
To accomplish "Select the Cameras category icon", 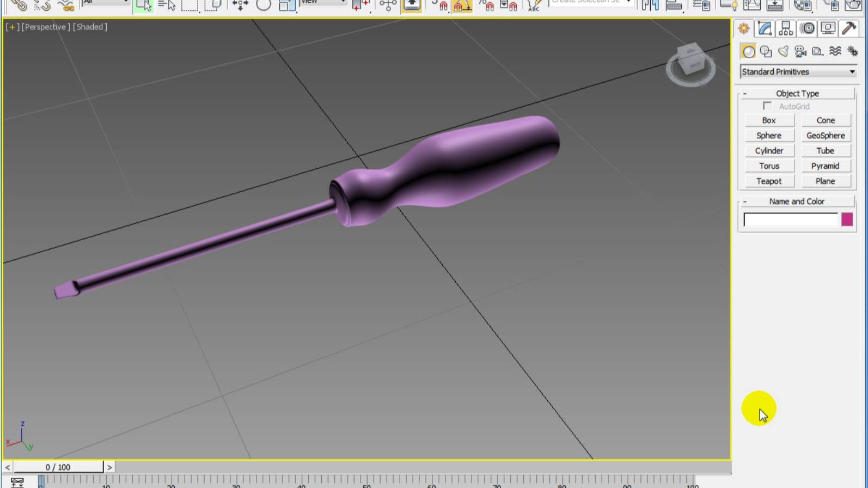I will tap(800, 51).
